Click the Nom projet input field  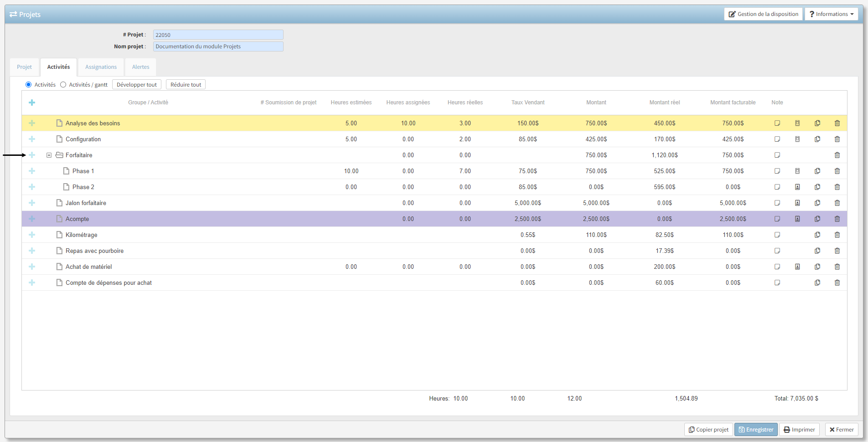click(x=218, y=46)
